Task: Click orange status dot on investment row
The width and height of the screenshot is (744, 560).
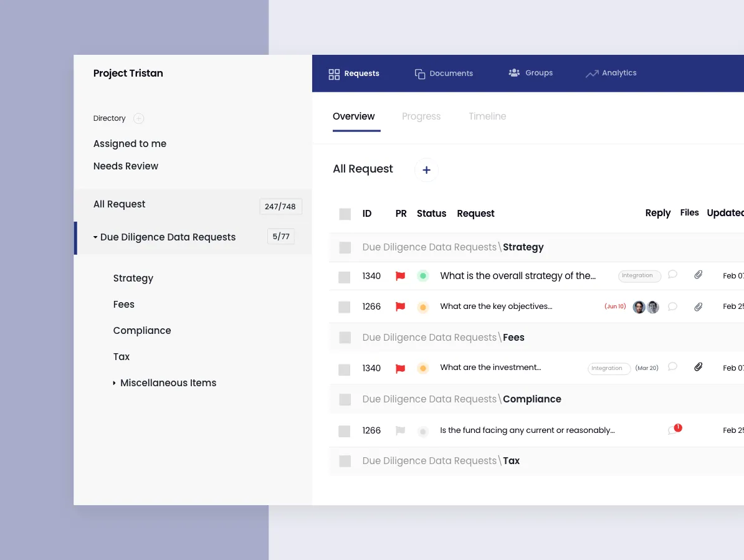Action: tap(422, 368)
